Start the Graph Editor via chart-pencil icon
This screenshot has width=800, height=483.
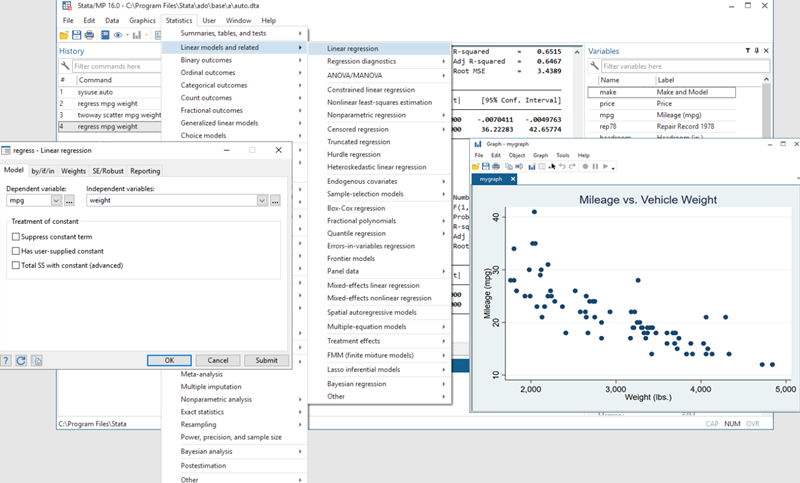coord(532,166)
